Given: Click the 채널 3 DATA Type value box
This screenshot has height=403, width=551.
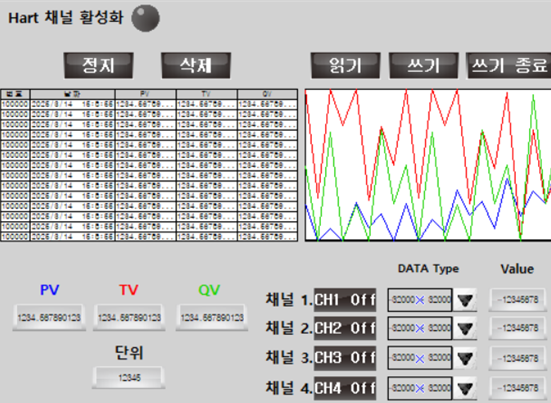Looking at the screenshot, I should (420, 358).
